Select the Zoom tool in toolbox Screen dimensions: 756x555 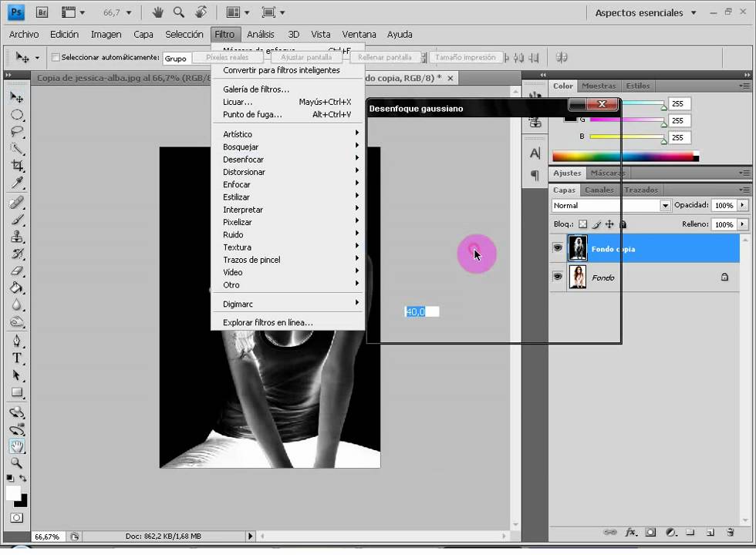tap(17, 463)
